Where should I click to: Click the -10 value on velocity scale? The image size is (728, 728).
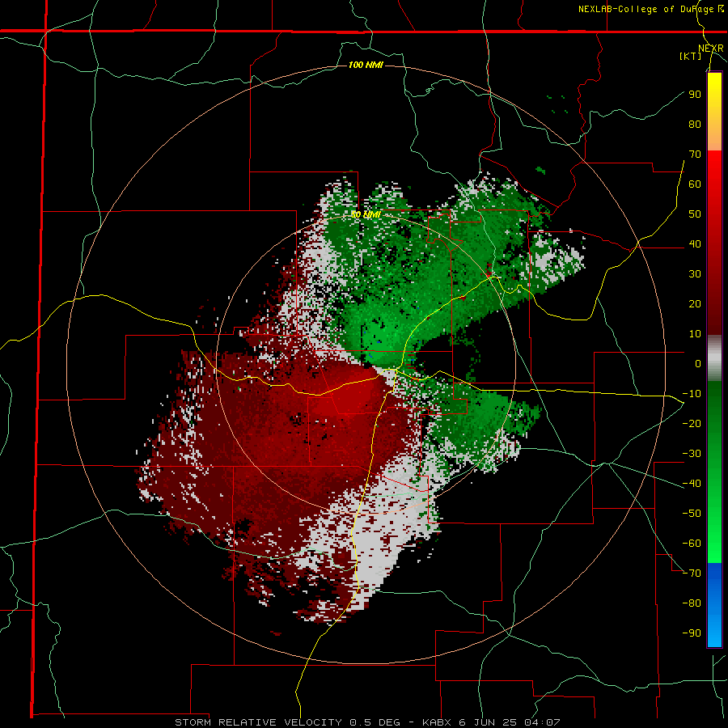(692, 394)
